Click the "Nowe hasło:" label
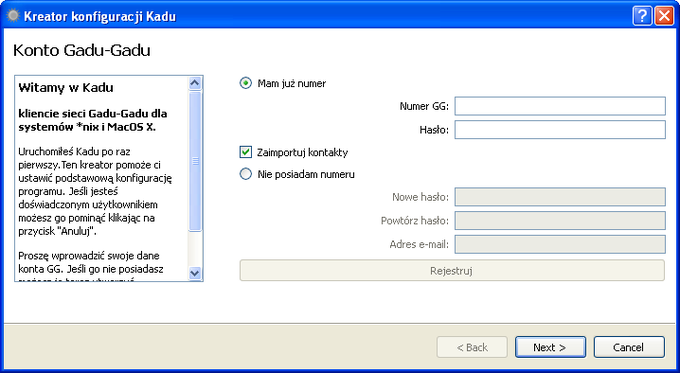This screenshot has height=373, width=680. tap(420, 197)
